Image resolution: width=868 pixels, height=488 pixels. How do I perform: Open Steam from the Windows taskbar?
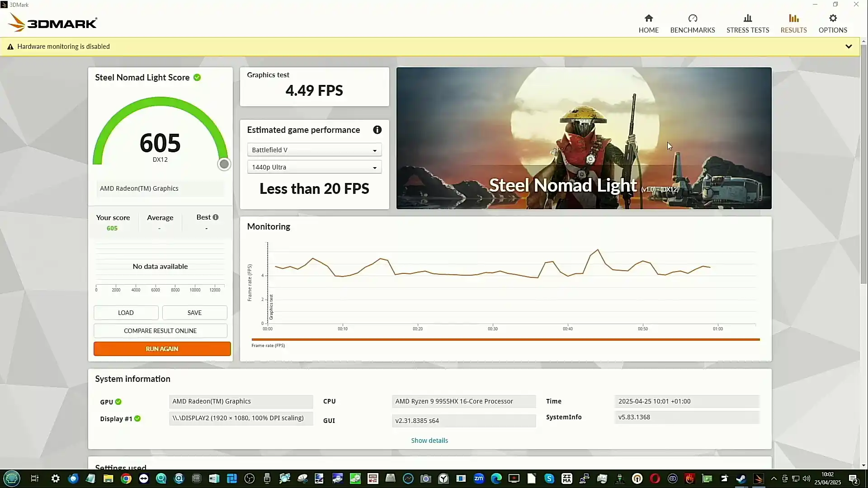[741, 479]
